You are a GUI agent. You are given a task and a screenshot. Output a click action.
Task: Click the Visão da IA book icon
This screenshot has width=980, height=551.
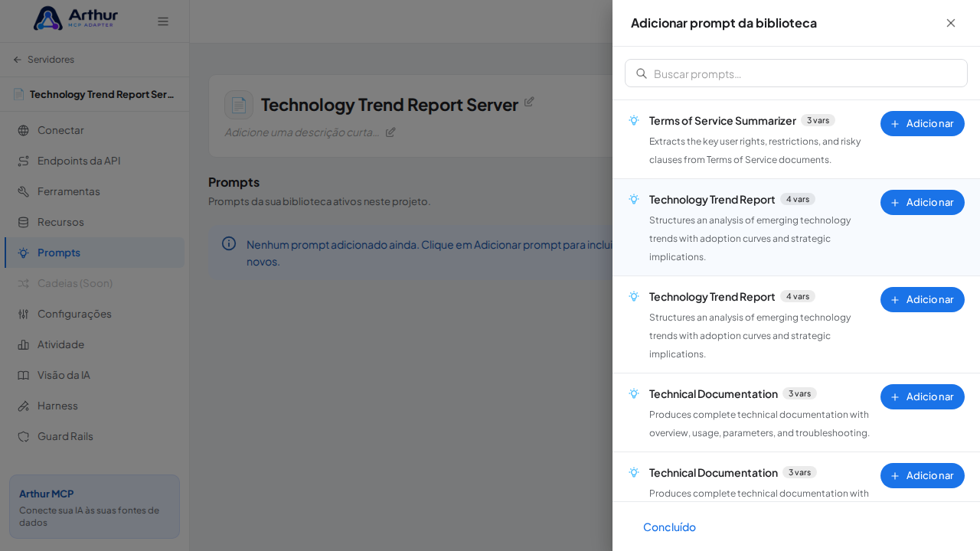point(23,375)
